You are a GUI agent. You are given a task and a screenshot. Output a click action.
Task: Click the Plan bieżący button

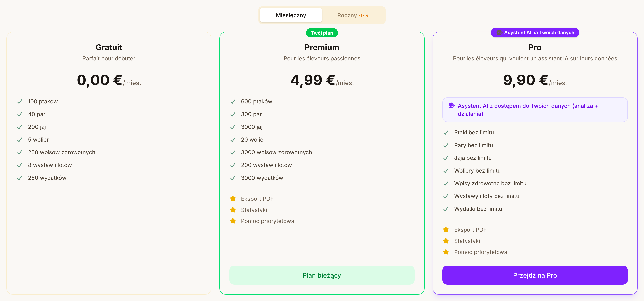(322, 275)
